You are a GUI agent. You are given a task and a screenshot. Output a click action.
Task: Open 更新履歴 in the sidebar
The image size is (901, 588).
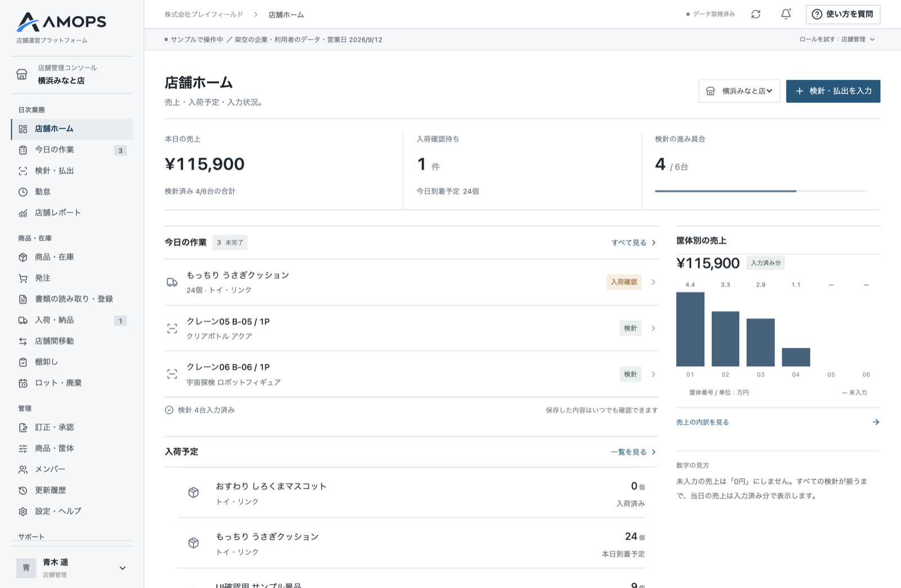72,491
